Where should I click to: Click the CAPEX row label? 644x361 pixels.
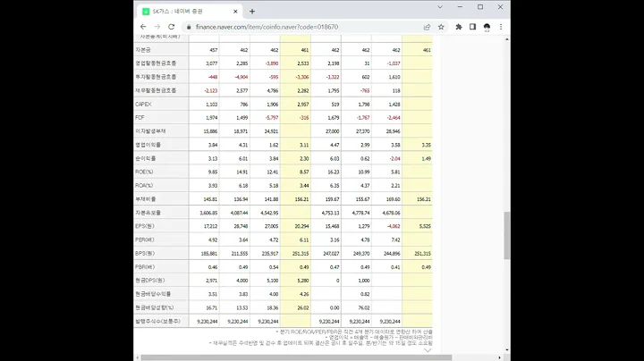point(143,105)
